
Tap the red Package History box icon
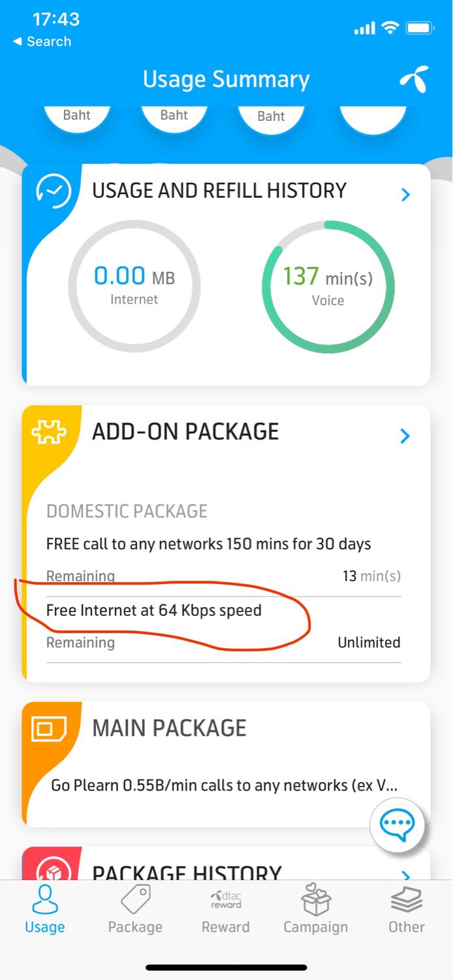[x=50, y=869]
